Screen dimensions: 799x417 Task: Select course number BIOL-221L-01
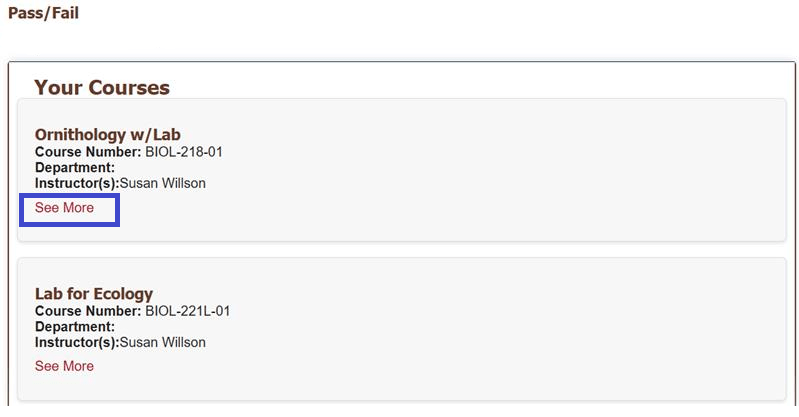pos(188,310)
